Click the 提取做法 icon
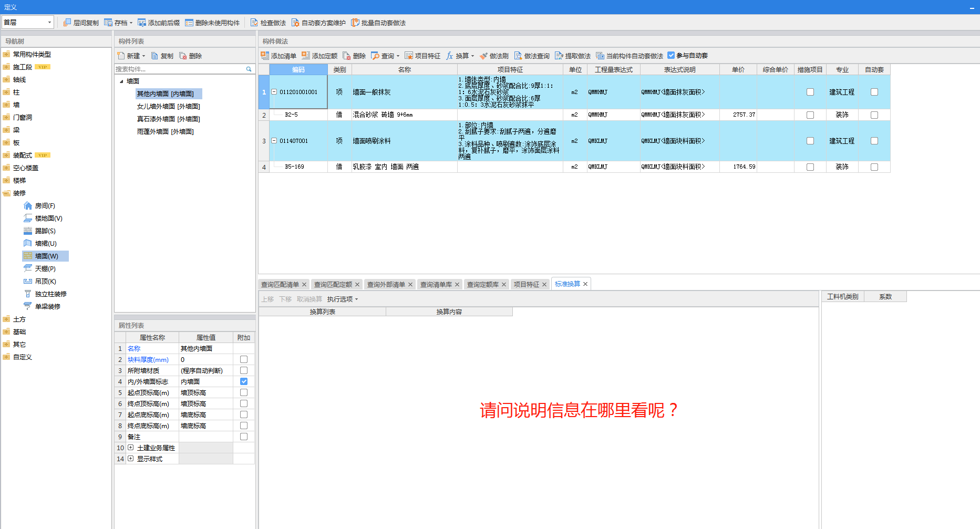Viewport: 980px width, 529px height. [x=559, y=56]
